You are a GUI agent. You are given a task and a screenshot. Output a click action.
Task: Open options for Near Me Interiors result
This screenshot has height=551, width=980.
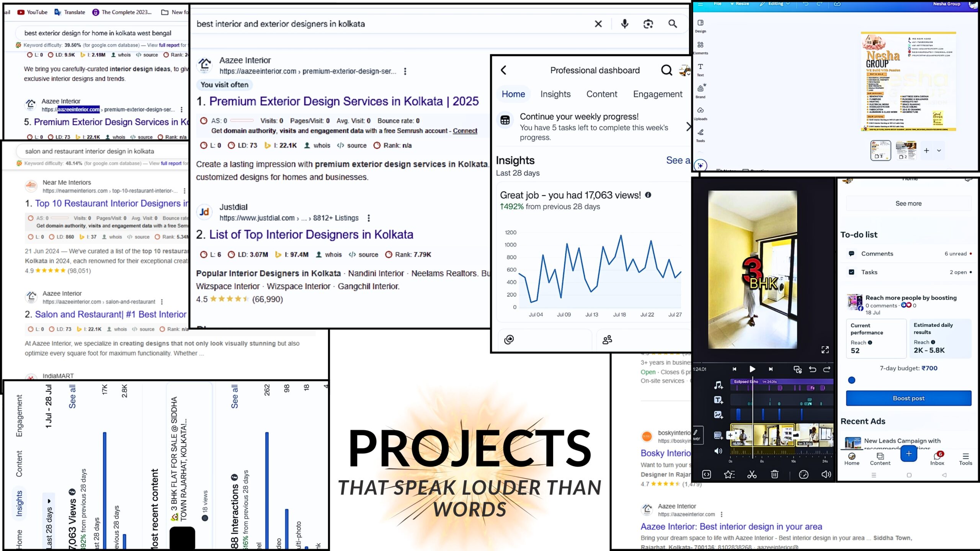click(185, 191)
